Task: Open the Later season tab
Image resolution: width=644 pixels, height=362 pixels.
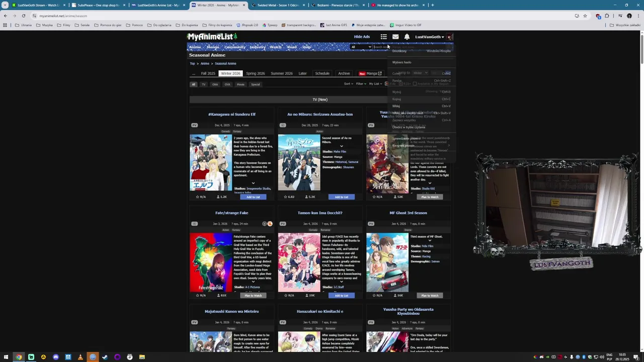Action: click(302, 73)
